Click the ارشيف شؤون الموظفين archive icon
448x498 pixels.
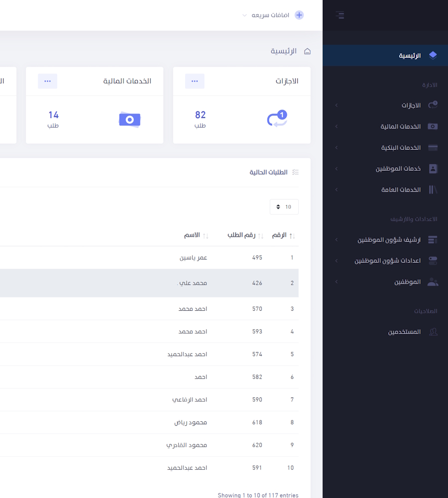(x=433, y=240)
